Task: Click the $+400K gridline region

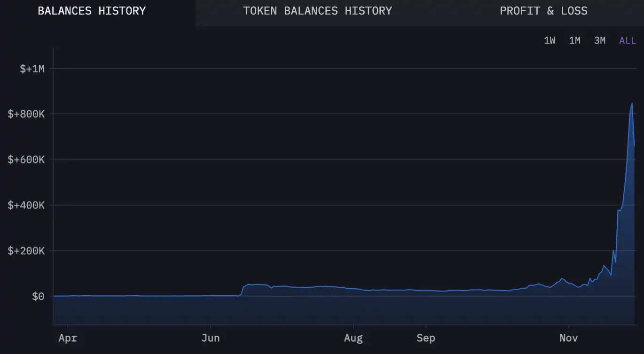Action: point(329,205)
